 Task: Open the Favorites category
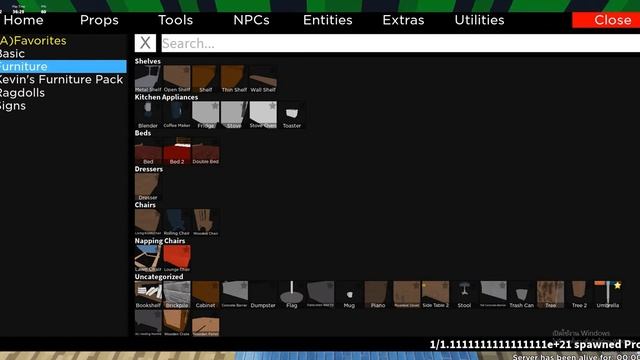click(x=63, y=40)
